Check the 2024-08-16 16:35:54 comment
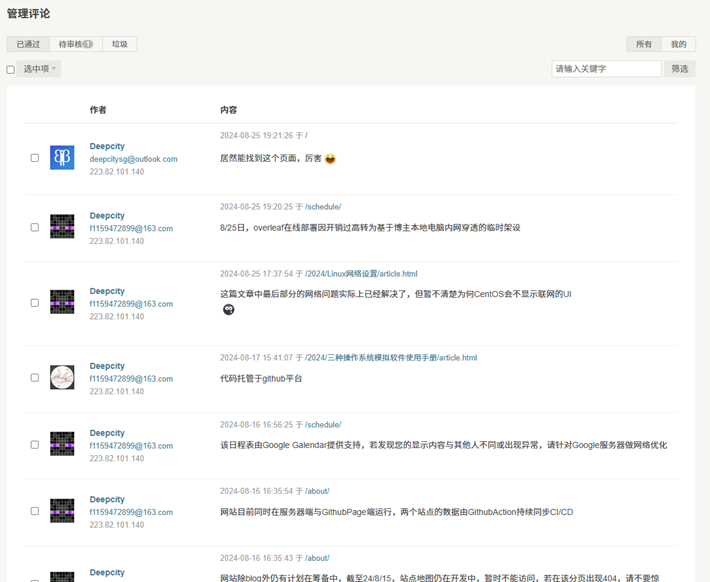The height and width of the screenshot is (582, 710). click(x=34, y=511)
